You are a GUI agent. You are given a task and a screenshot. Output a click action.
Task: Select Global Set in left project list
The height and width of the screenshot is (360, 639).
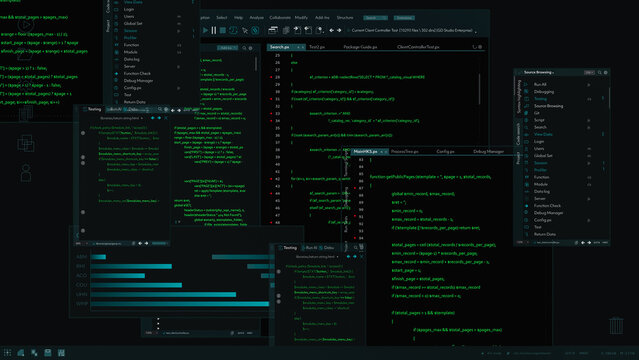(133, 23)
